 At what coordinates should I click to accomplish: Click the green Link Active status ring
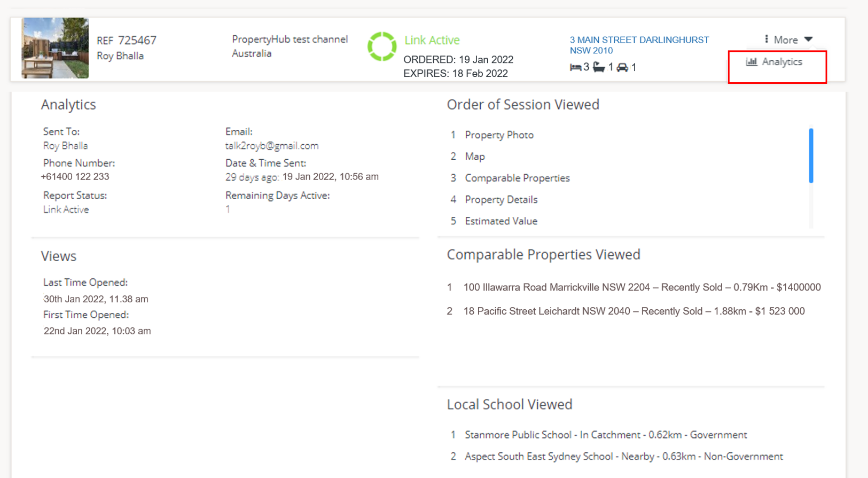pyautogui.click(x=381, y=47)
